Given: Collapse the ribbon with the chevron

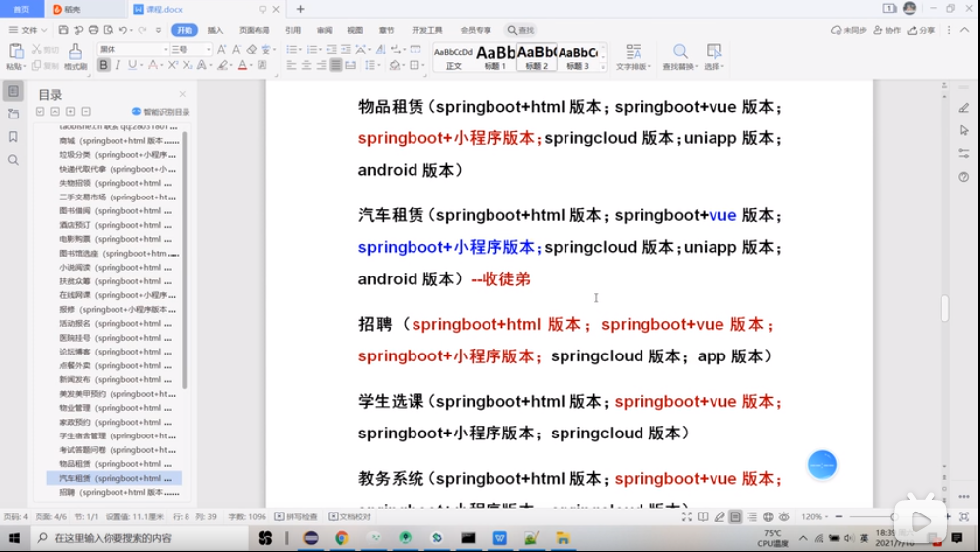Looking at the screenshot, I should tap(965, 30).
